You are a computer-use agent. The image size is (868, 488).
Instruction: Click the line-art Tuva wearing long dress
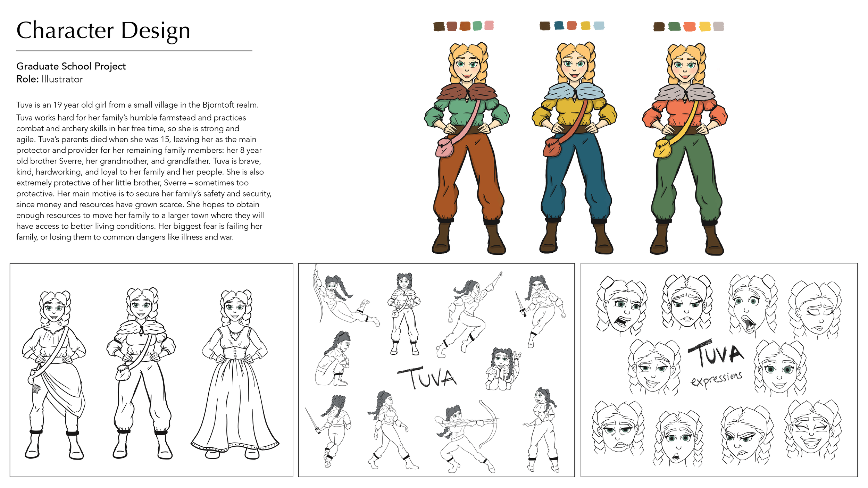(x=235, y=374)
